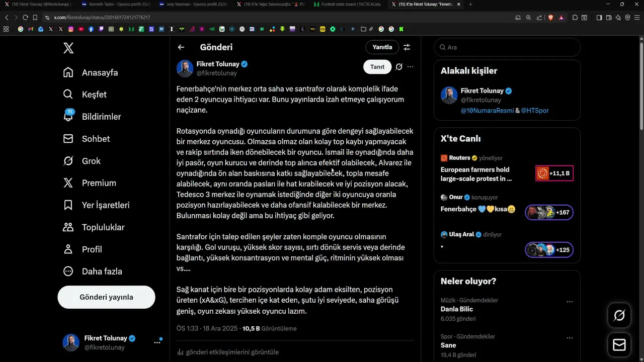The image size is (644, 362).
Task: Click the browser address bar URL
Action: (102, 17)
